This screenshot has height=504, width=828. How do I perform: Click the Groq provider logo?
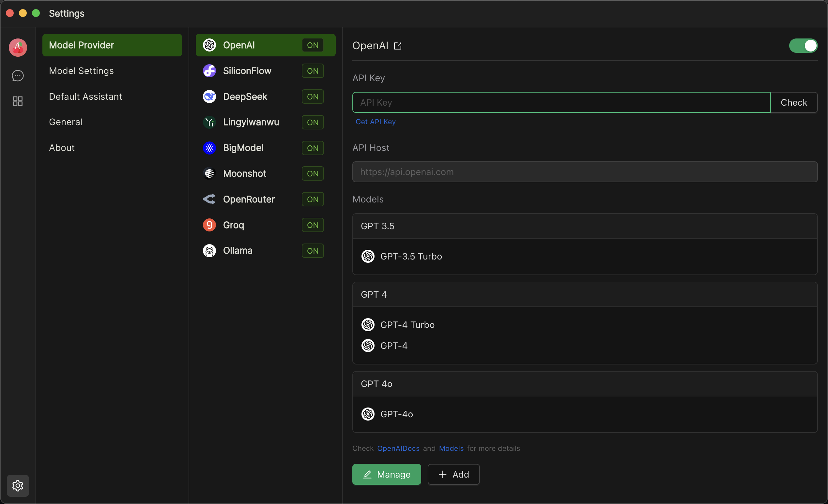pyautogui.click(x=209, y=225)
